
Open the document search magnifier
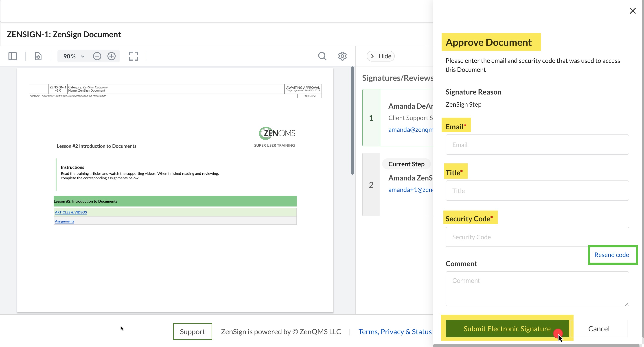coord(322,56)
